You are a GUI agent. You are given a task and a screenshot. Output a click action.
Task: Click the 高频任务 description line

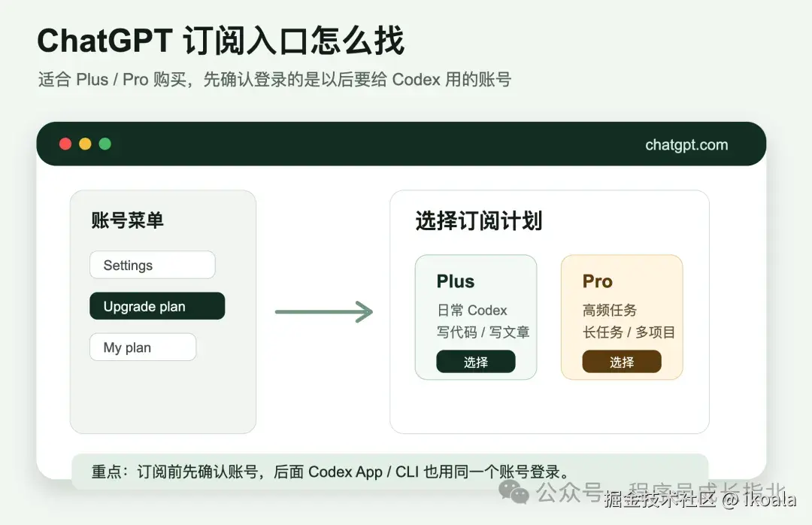click(x=610, y=310)
